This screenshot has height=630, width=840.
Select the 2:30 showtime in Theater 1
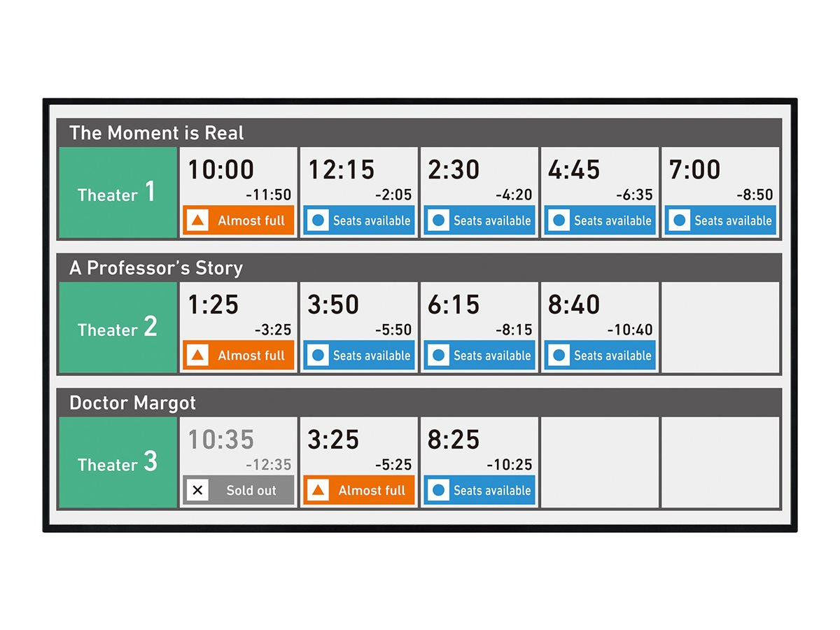479,192
